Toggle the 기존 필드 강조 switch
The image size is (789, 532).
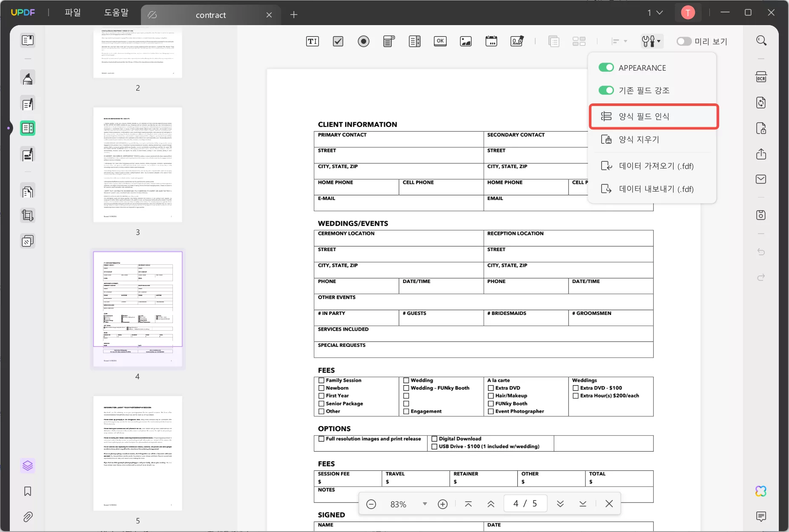coord(606,90)
